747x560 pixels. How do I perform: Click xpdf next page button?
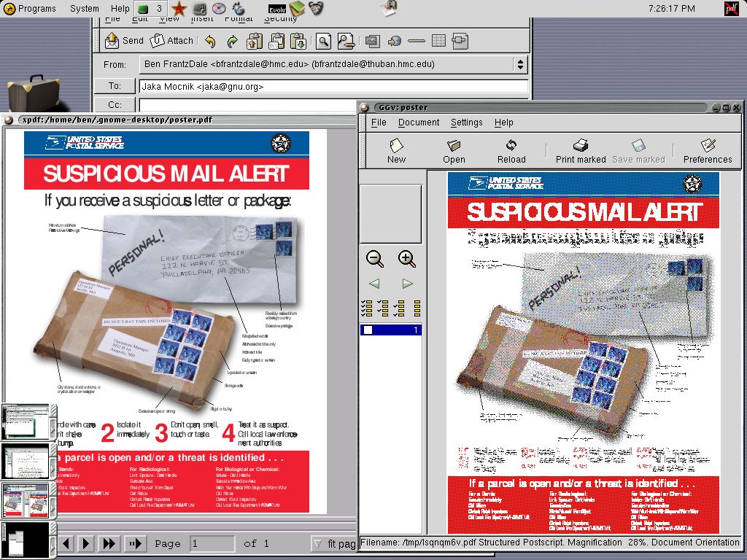86,543
